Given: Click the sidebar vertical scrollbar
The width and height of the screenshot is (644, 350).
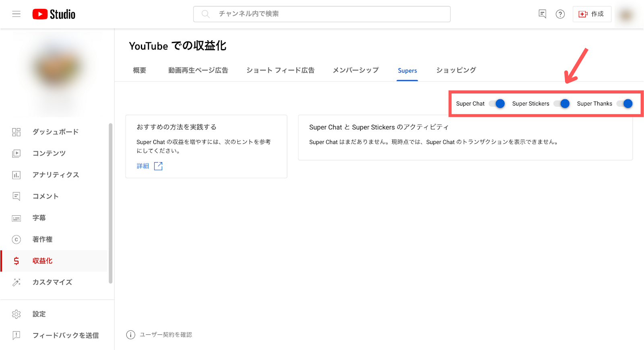Looking at the screenshot, I should pos(110,203).
